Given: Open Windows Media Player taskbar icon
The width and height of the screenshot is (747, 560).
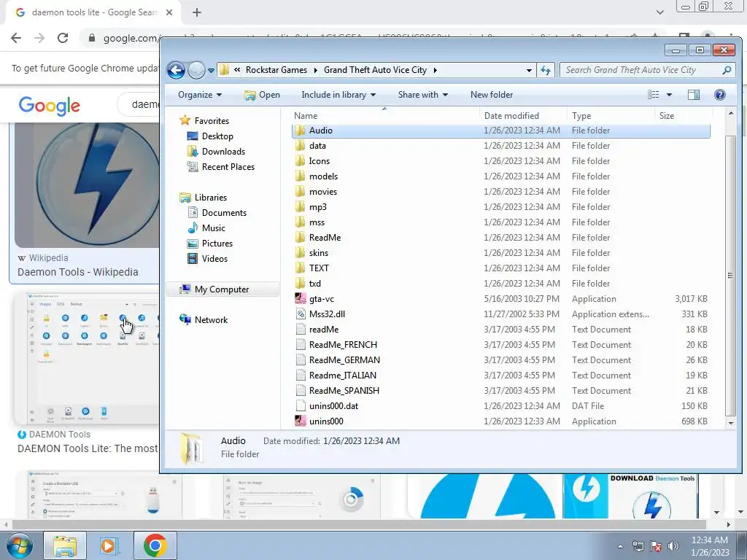Looking at the screenshot, I should [109, 545].
